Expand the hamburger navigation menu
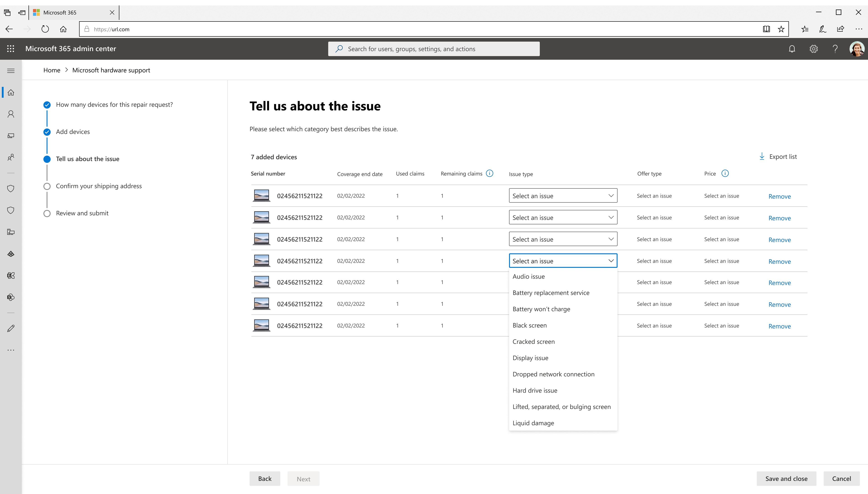Image resolution: width=868 pixels, height=494 pixels. (10, 71)
